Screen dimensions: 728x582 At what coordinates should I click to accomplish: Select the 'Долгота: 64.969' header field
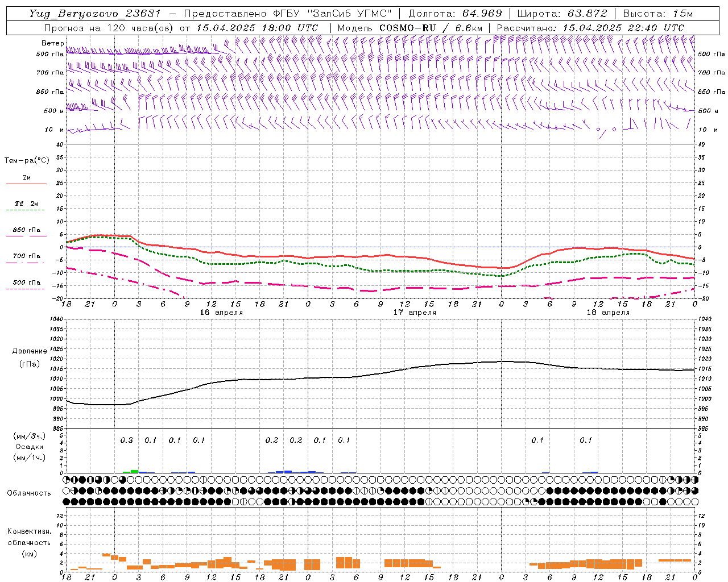point(456,14)
